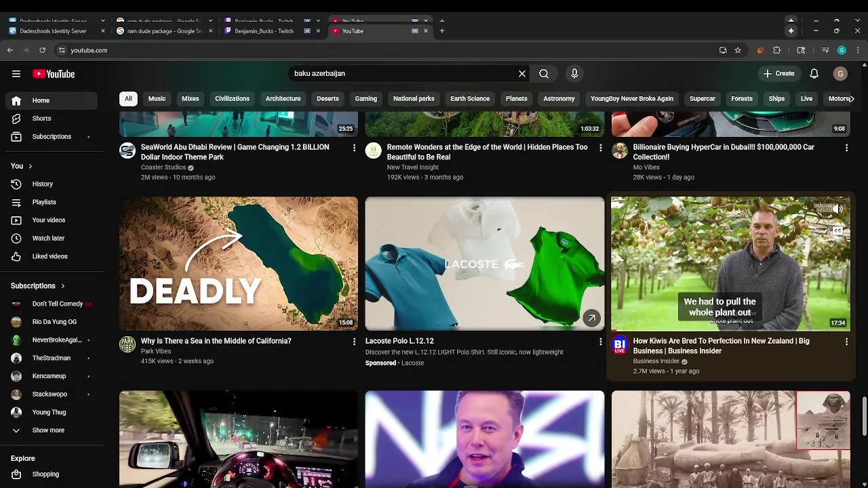Open Your videos in the sidebar
The image size is (868, 488).
tap(49, 220)
